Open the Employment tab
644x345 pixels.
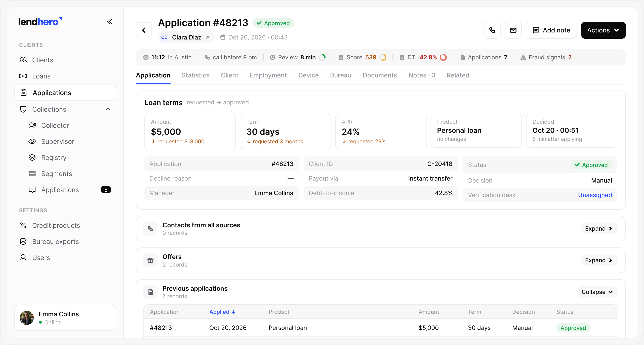pos(268,75)
